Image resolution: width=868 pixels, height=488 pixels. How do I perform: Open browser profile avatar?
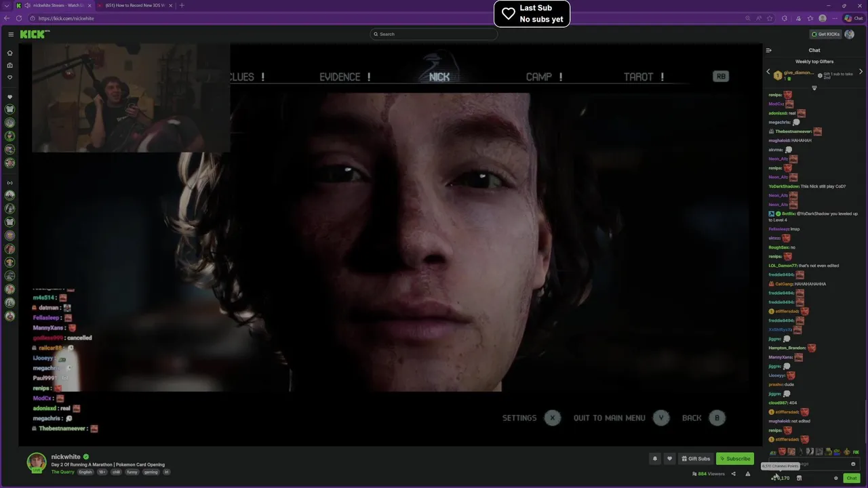(x=823, y=18)
